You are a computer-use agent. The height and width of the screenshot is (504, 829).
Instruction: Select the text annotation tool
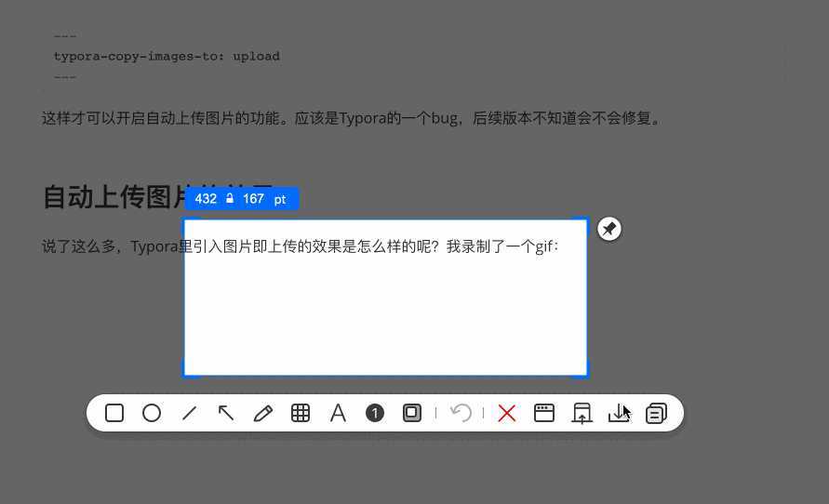[x=338, y=413]
